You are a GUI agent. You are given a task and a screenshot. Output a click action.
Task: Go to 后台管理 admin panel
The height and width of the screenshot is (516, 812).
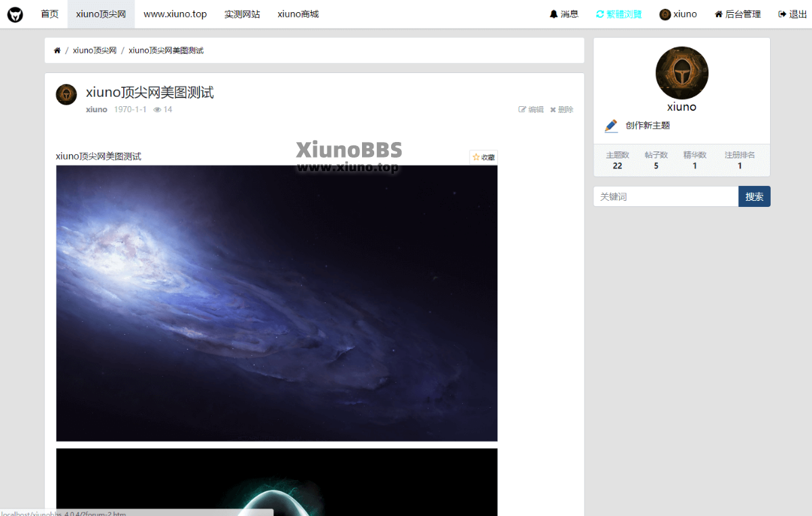tap(738, 14)
